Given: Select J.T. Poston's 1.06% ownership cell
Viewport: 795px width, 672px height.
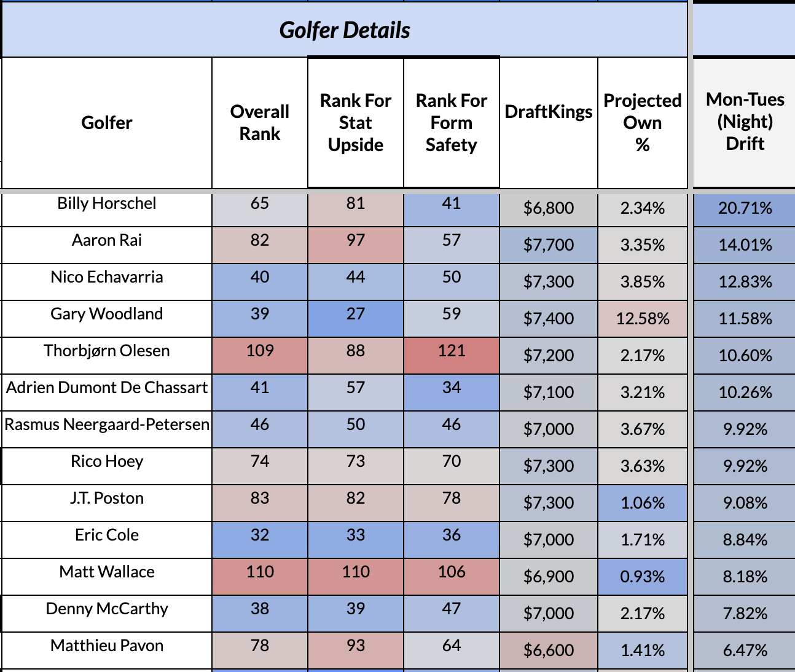Looking at the screenshot, I should 642,503.
